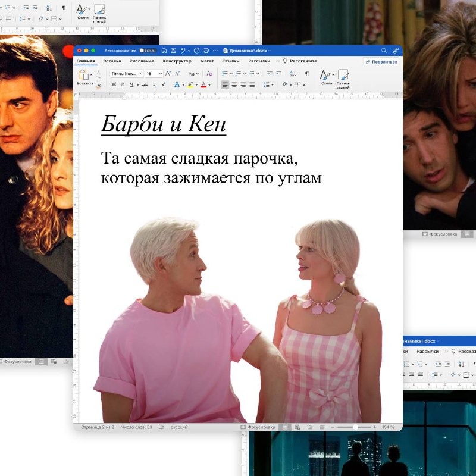Enable Фокусировка mode in the front window
This screenshot has width=476, height=476.
point(258,427)
